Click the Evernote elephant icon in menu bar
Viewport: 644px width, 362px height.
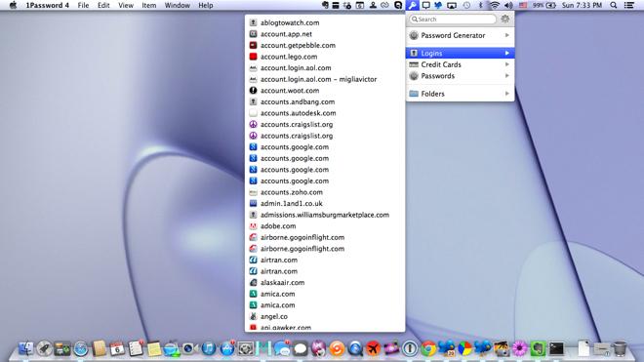pyautogui.click(x=325, y=5)
